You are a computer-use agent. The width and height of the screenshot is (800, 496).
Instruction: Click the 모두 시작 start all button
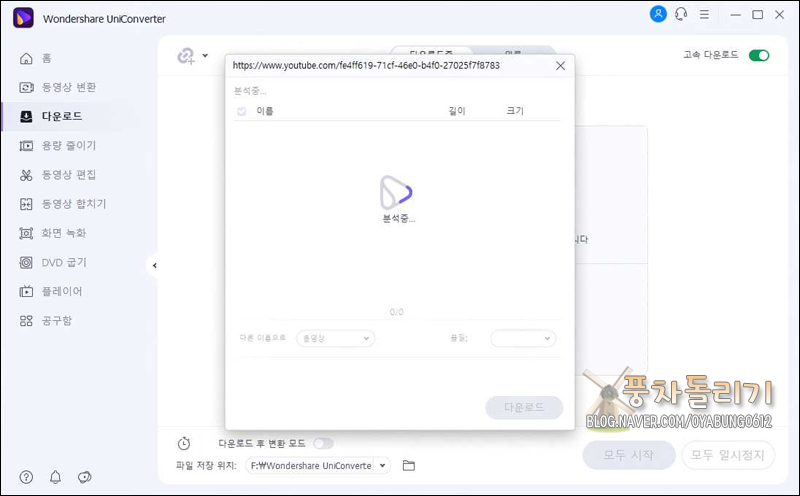coord(629,455)
